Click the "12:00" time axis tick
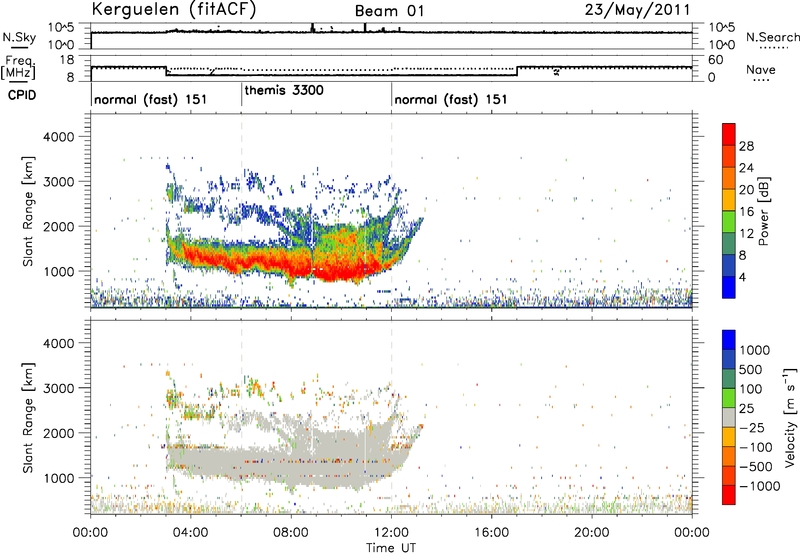The width and height of the screenshot is (800, 554). tap(391, 533)
